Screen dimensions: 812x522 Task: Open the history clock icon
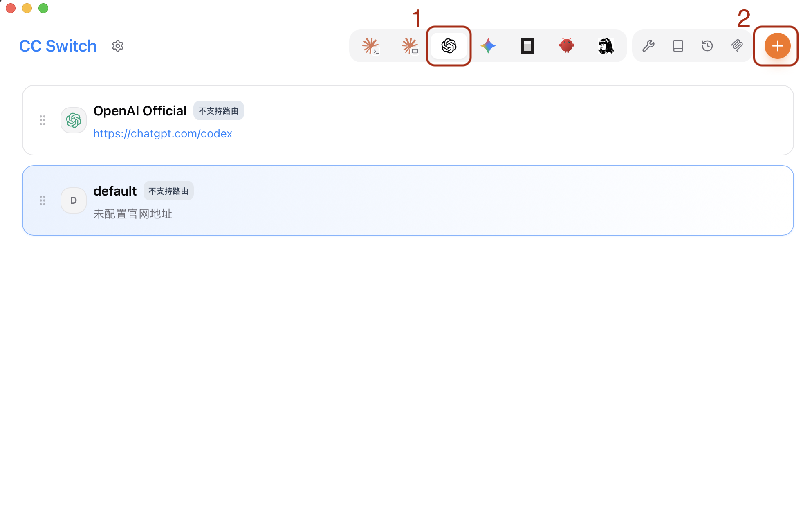pos(707,46)
